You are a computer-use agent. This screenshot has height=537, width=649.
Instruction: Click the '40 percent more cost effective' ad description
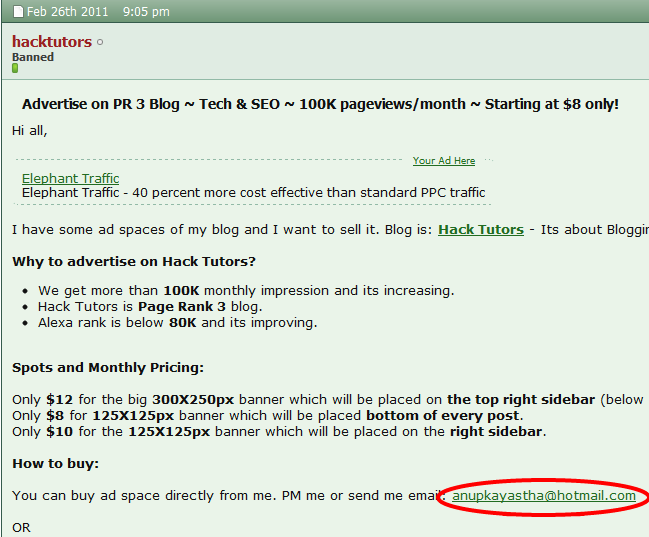pyautogui.click(x=253, y=193)
